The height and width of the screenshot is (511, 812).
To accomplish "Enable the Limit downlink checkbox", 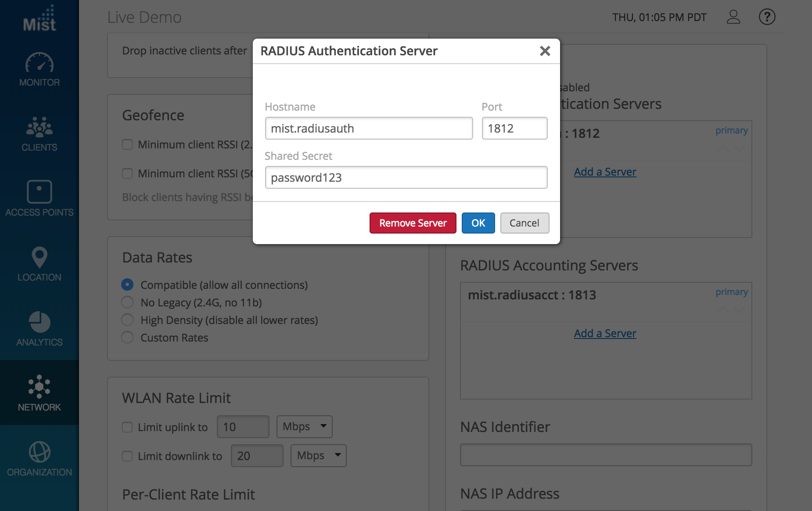I will point(127,456).
